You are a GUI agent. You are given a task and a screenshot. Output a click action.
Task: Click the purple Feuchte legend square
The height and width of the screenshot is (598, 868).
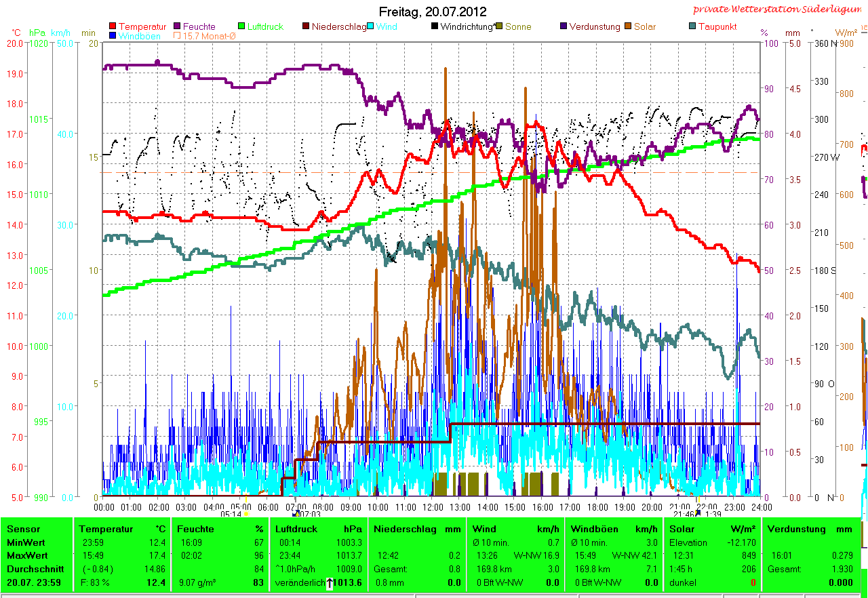tap(178, 26)
